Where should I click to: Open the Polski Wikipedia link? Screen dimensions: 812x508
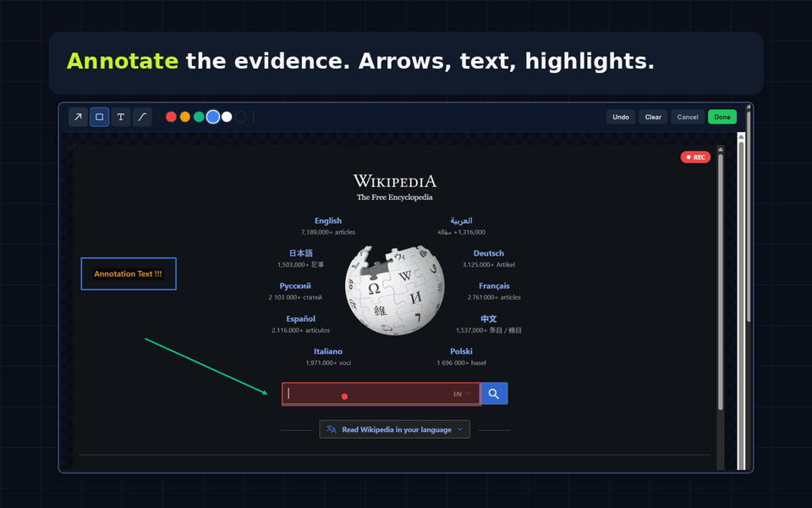click(461, 351)
